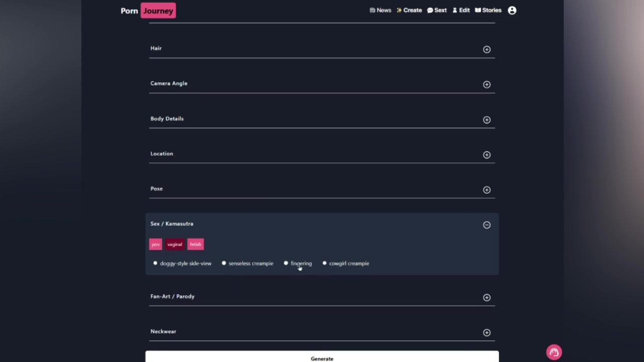This screenshot has width=644, height=362.
Task: Open the pink support chat icon
Action: coord(554,352)
